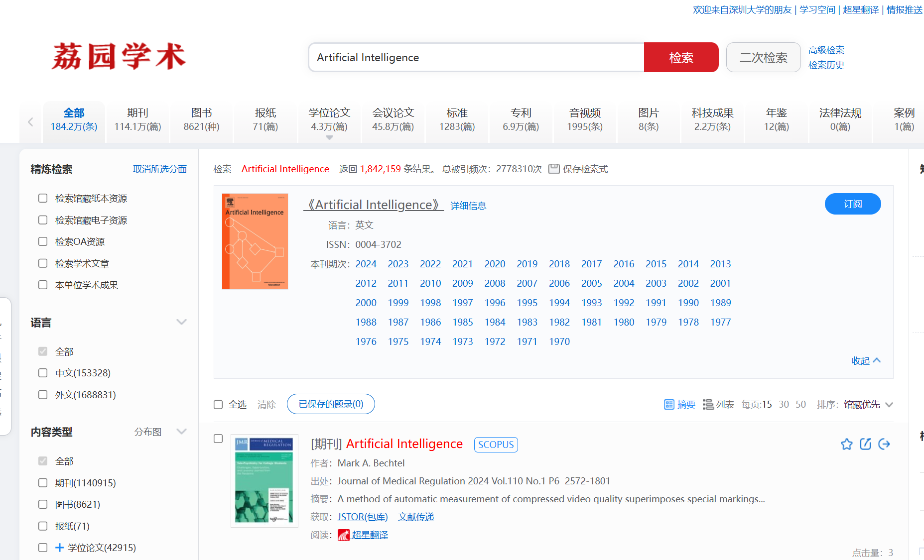Image resolution: width=924 pixels, height=560 pixels.
Task: Click the save search expression icon
Action: click(x=554, y=169)
